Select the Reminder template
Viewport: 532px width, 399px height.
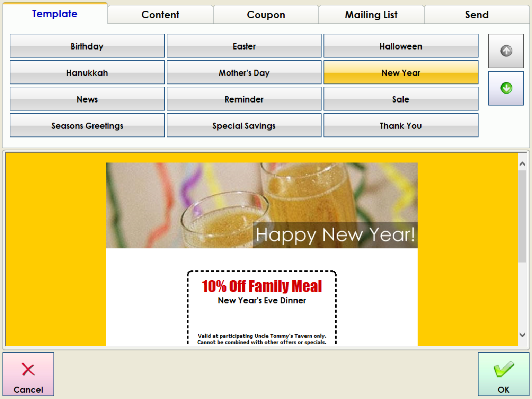(244, 99)
